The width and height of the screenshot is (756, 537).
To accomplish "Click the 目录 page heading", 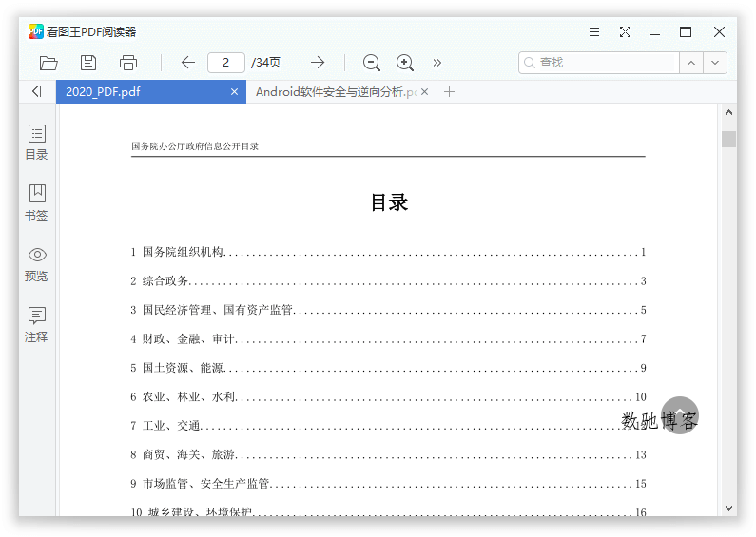I will click(389, 202).
